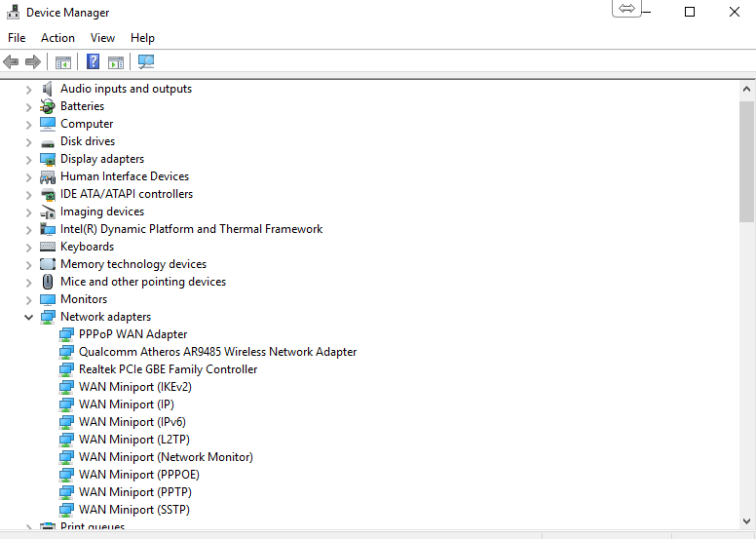Click the Disk drives category icon
756x539 pixels.
(x=47, y=143)
